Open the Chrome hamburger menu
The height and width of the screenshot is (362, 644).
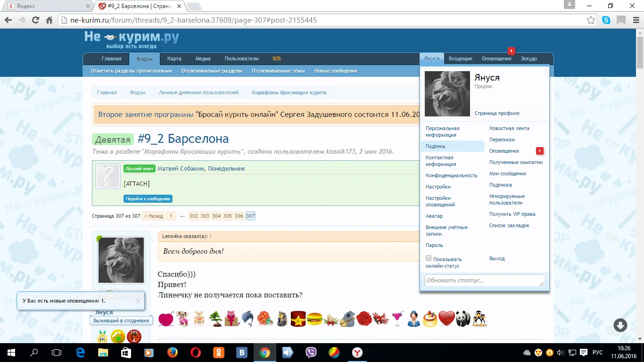[x=635, y=20]
